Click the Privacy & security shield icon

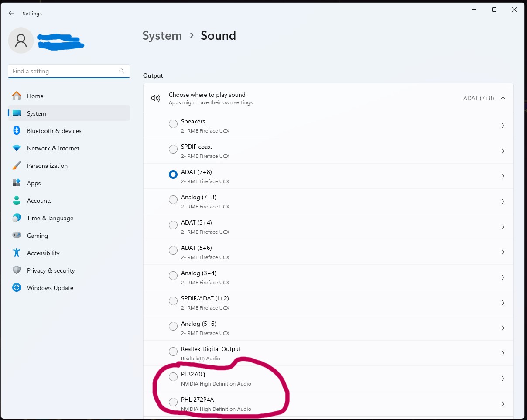17,270
